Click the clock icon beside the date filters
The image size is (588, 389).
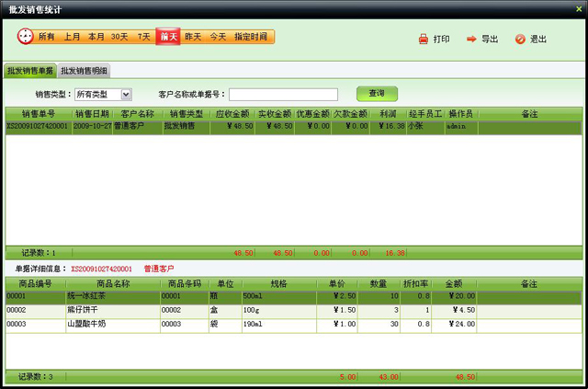(26, 37)
